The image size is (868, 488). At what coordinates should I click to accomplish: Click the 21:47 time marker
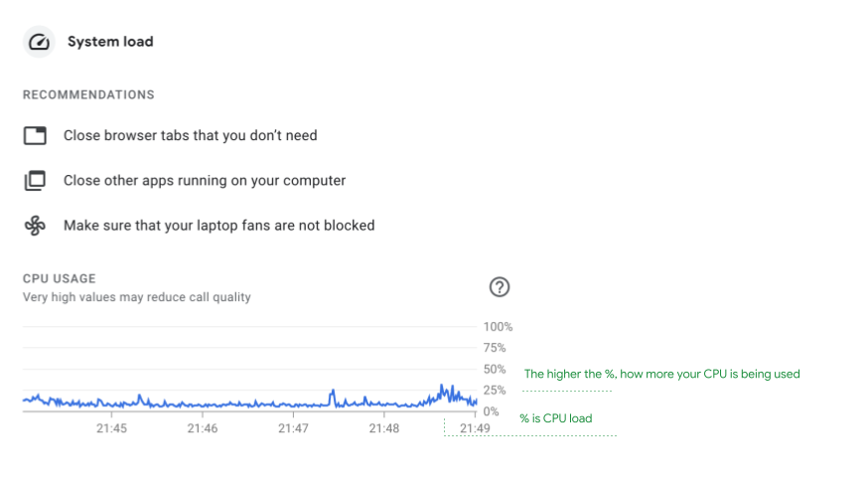coord(293,428)
